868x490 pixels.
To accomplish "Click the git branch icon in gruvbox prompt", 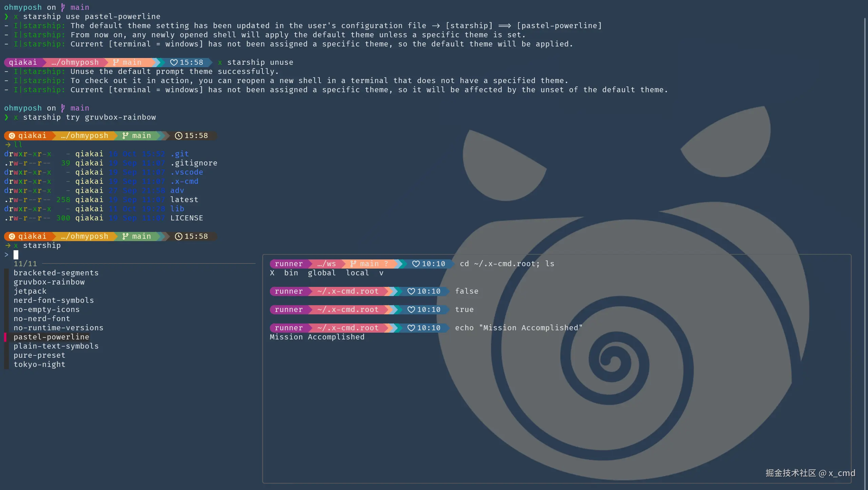I will (x=125, y=136).
